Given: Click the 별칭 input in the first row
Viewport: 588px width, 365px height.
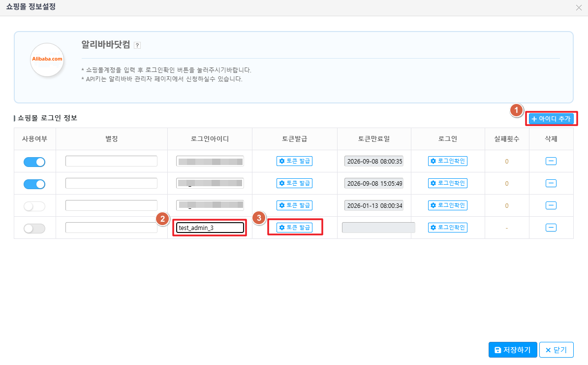Looking at the screenshot, I should point(111,161).
